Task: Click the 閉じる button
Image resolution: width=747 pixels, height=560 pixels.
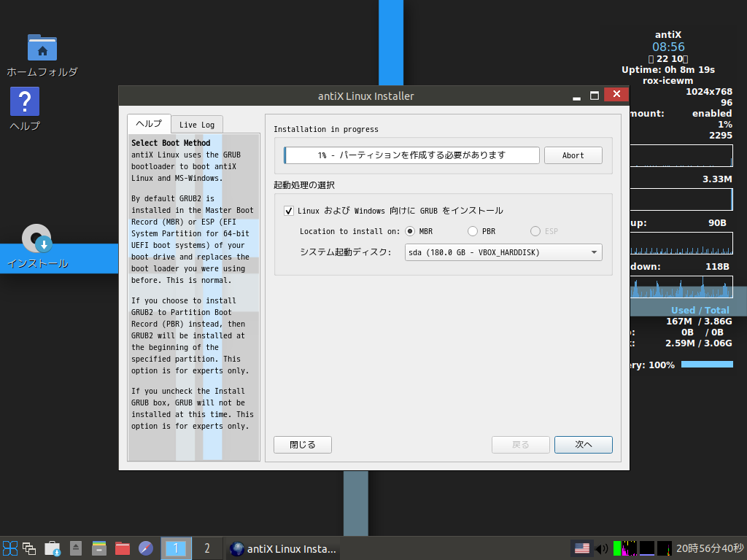Action: [x=303, y=445]
